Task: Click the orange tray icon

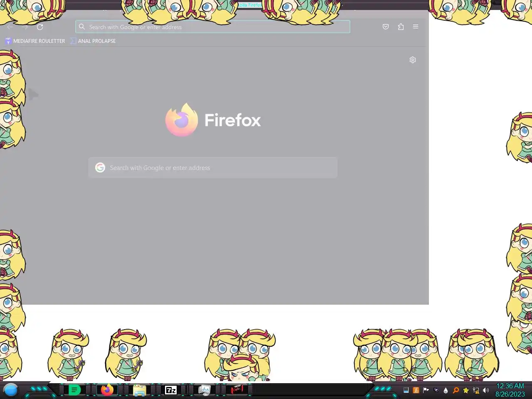Action: coord(416,390)
